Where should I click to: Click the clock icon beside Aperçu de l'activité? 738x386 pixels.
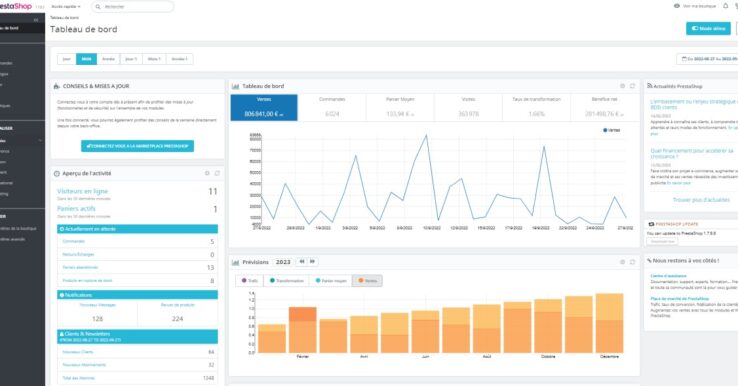click(x=57, y=174)
